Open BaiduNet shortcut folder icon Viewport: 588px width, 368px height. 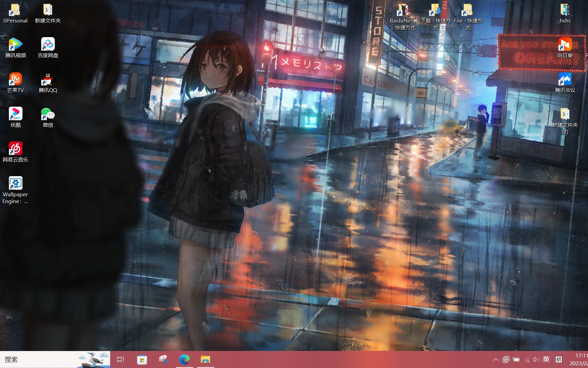coord(404,17)
